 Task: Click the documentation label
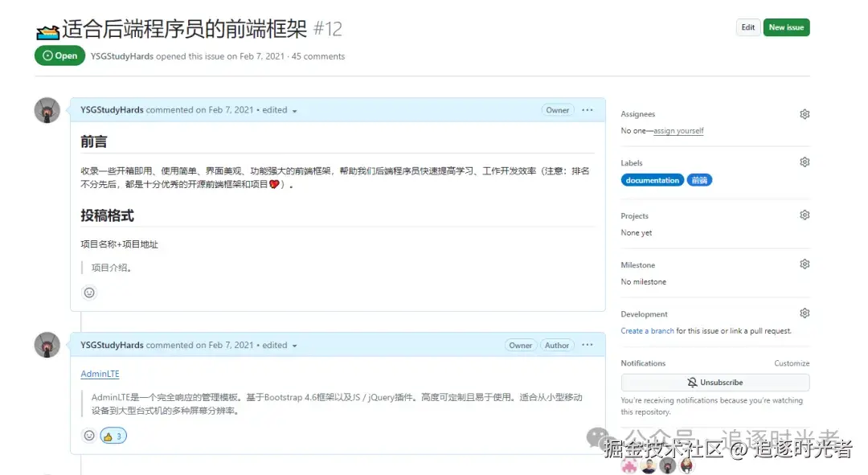coord(652,180)
